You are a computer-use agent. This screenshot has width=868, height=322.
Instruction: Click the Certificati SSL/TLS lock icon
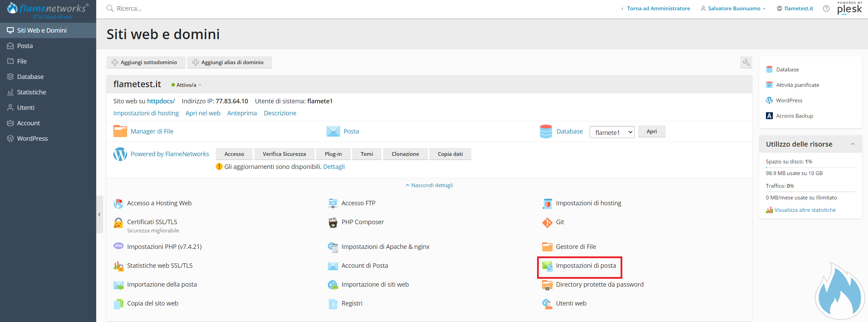coord(118,223)
